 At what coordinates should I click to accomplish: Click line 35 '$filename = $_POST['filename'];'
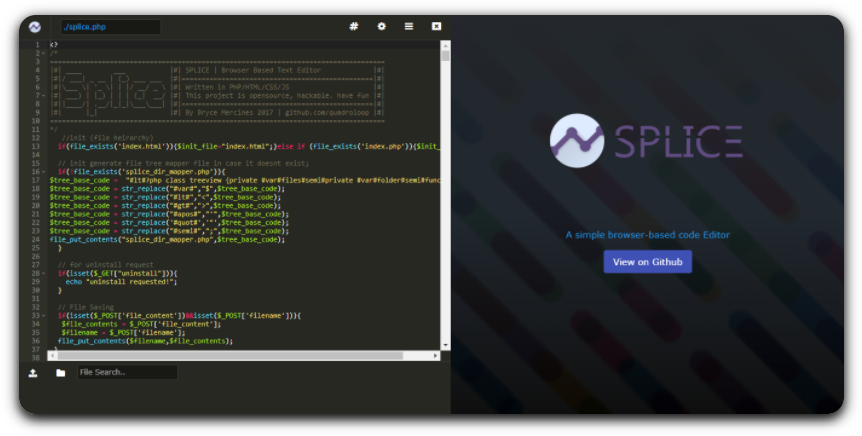point(123,332)
